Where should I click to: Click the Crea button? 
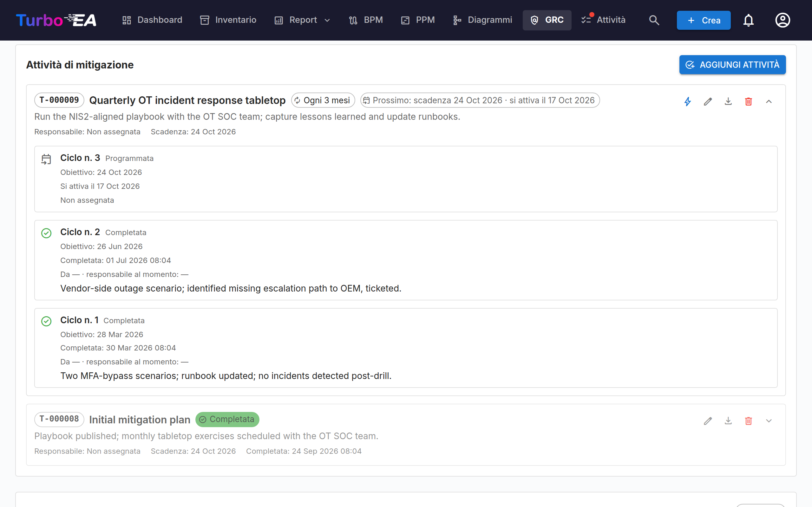(x=704, y=20)
